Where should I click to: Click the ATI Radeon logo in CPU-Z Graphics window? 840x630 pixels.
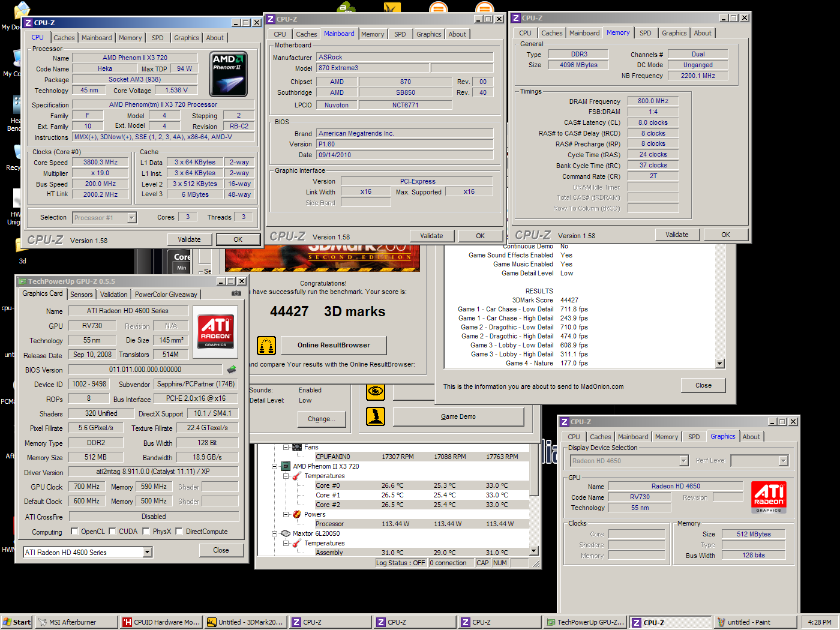click(x=769, y=498)
